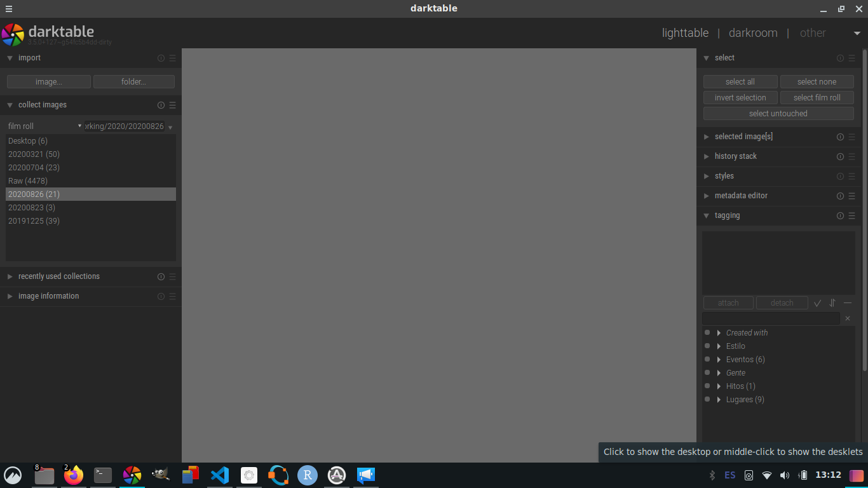
Task: Click the import folder... button
Action: [x=134, y=82]
